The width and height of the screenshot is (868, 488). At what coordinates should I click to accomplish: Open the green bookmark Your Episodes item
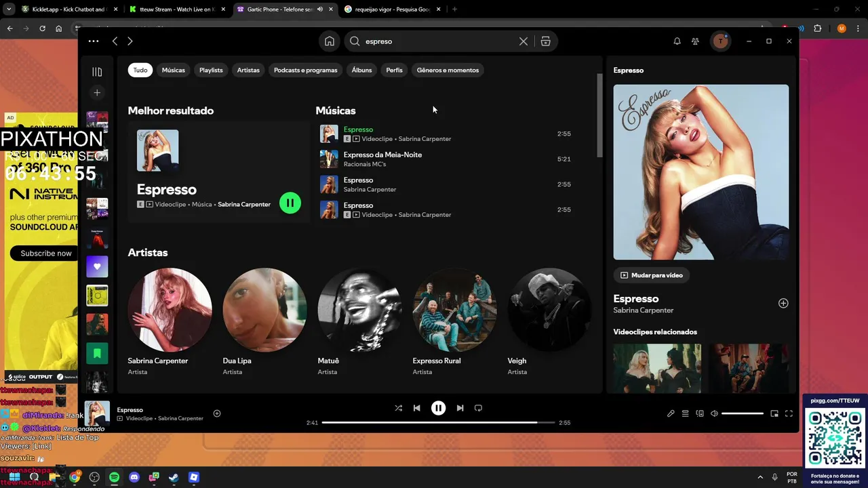coord(97,353)
